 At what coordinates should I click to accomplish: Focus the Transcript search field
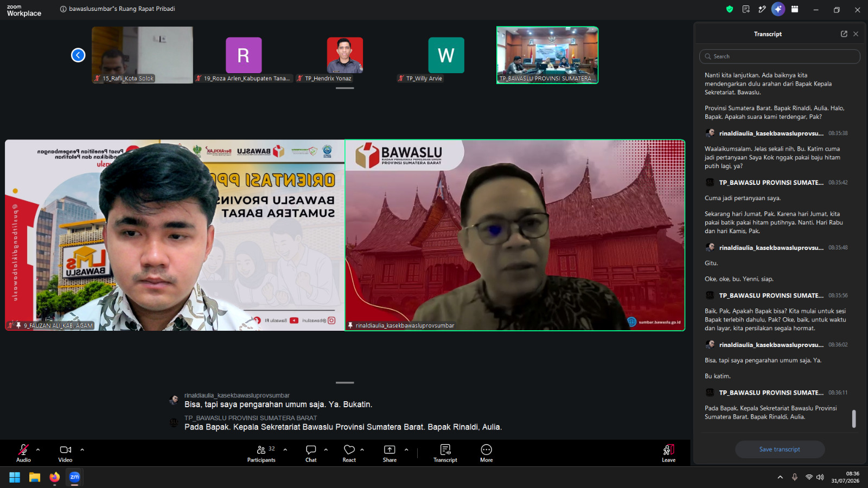point(780,56)
